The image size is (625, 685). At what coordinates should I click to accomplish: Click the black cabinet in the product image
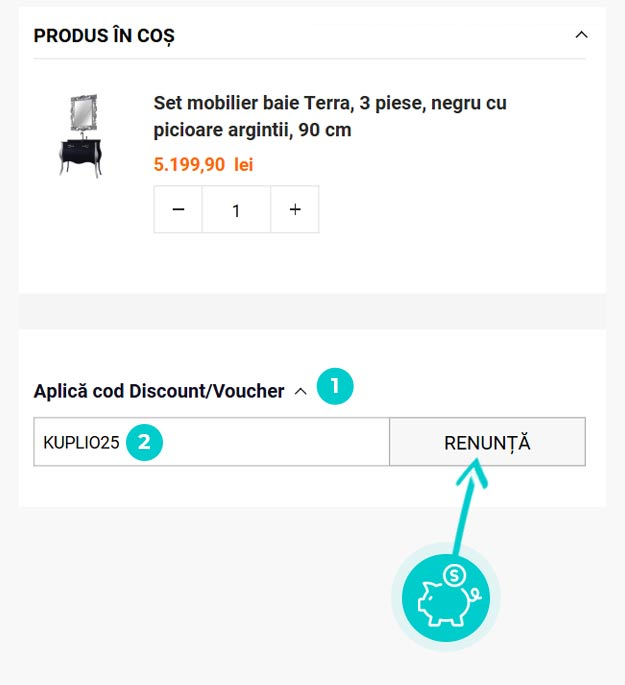pos(80,155)
